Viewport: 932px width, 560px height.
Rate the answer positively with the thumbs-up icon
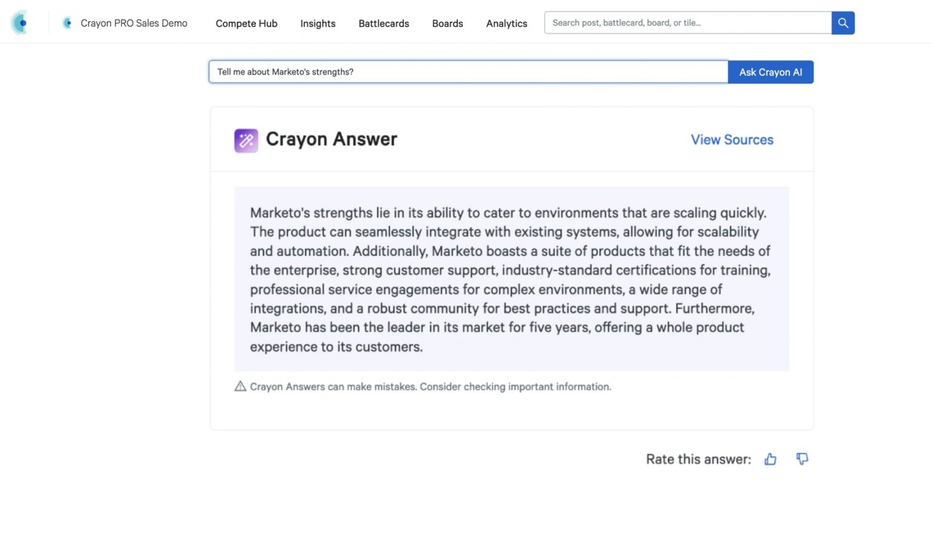770,459
